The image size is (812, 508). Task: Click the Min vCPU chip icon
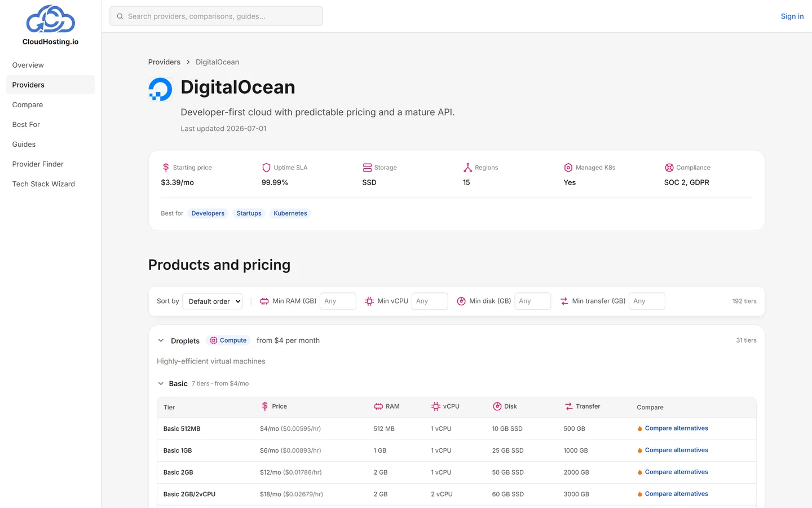coord(369,301)
